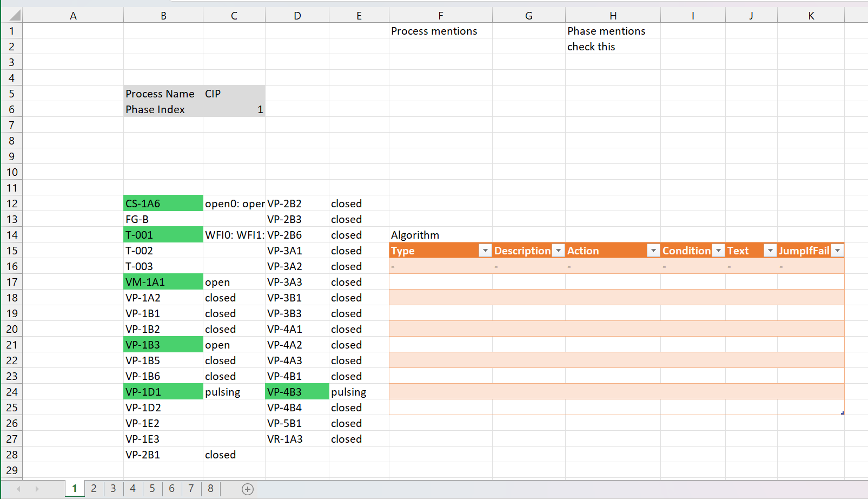Go to next sheet tab arrow
Screen dimensions: 868x499
click(x=37, y=489)
